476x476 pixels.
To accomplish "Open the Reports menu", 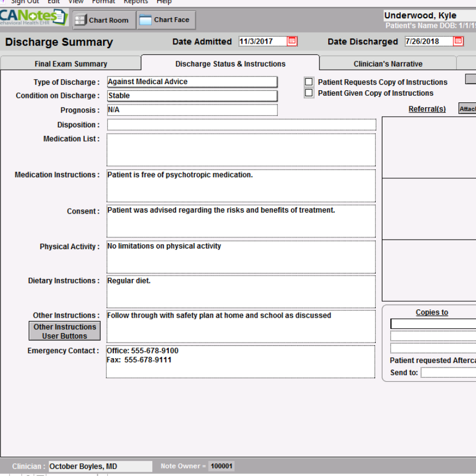I will click(136, 2).
